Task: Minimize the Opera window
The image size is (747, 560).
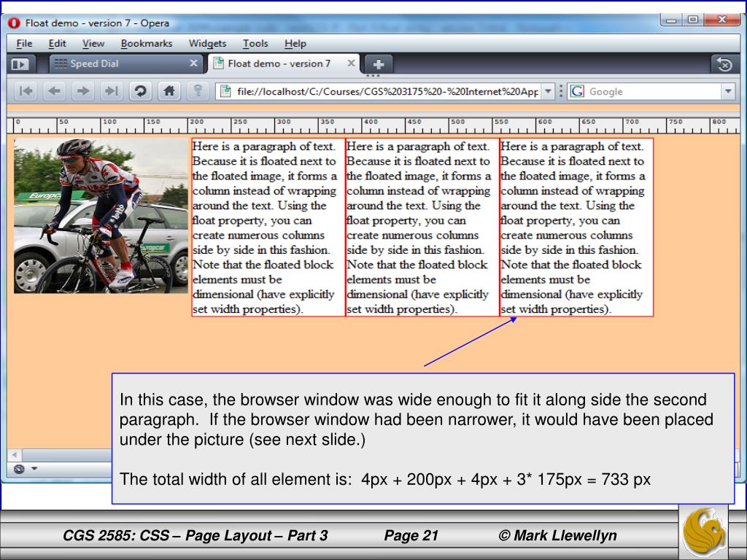Action: click(x=671, y=20)
